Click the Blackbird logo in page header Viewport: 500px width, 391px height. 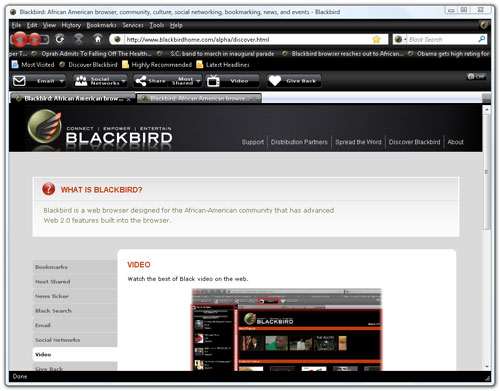pos(100,131)
